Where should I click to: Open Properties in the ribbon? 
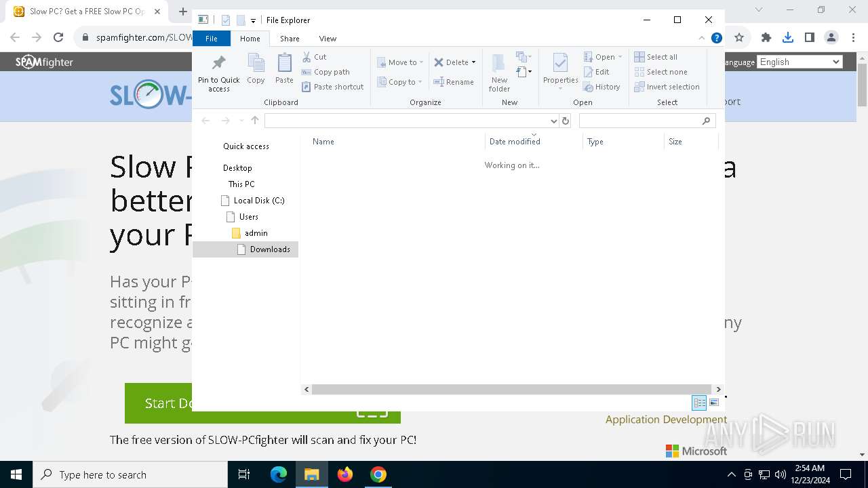(560, 71)
